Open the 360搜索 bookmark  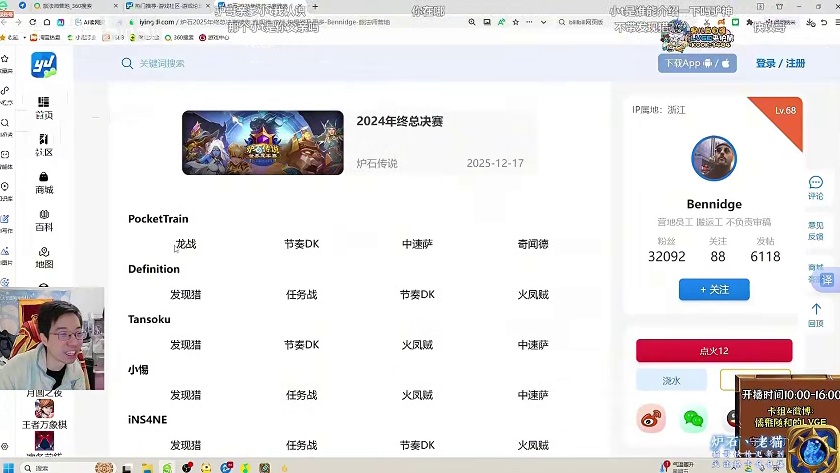179,37
